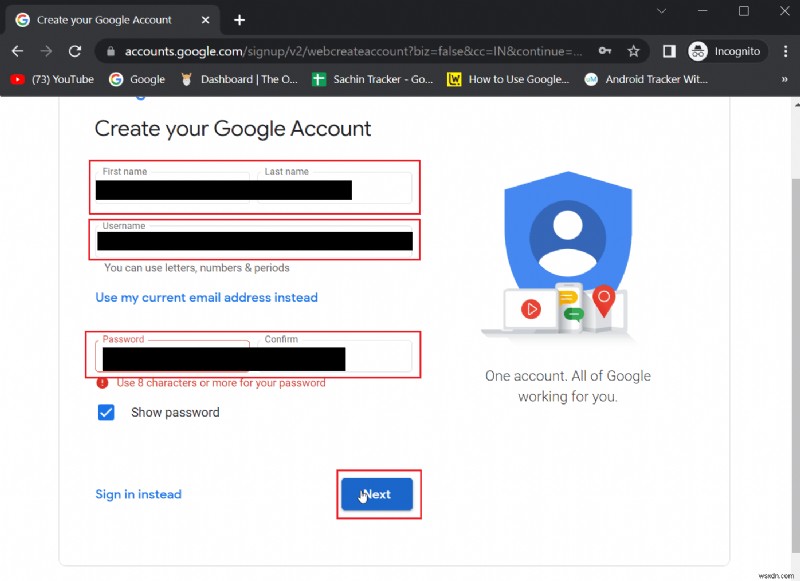Click the Next button
This screenshot has height=581, width=800.
click(377, 494)
